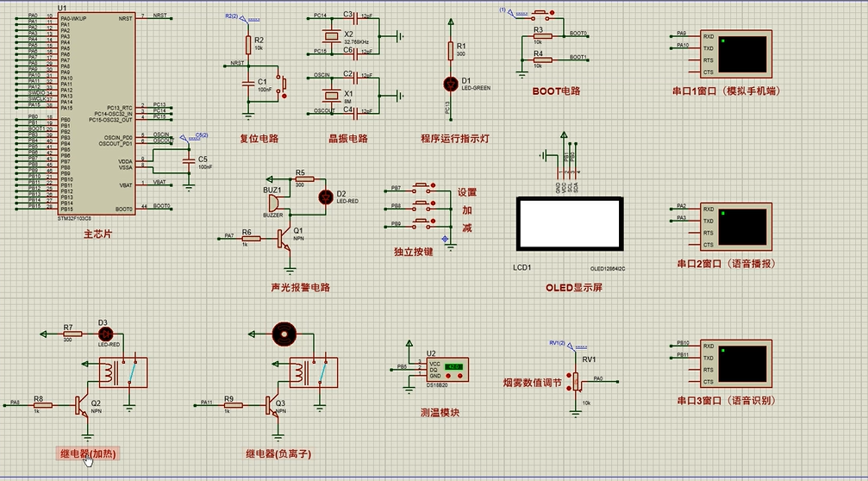Click the BOOT电路 label
The image size is (868, 481).
tap(556, 91)
